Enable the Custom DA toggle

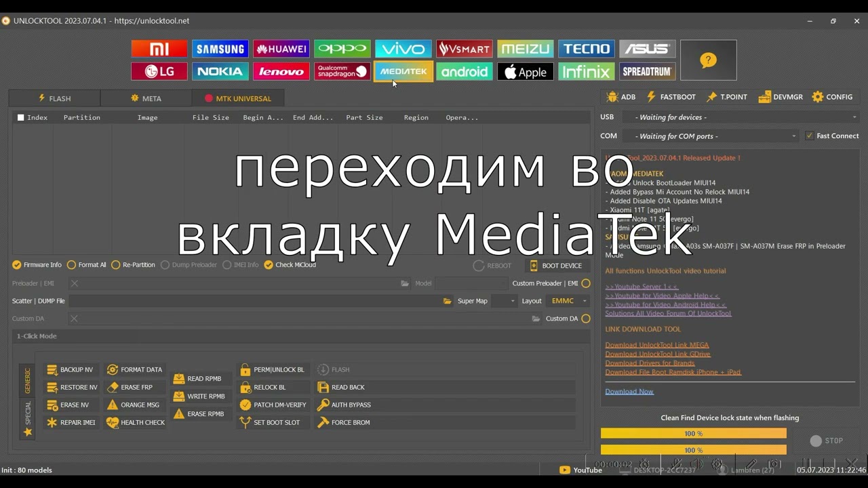586,319
